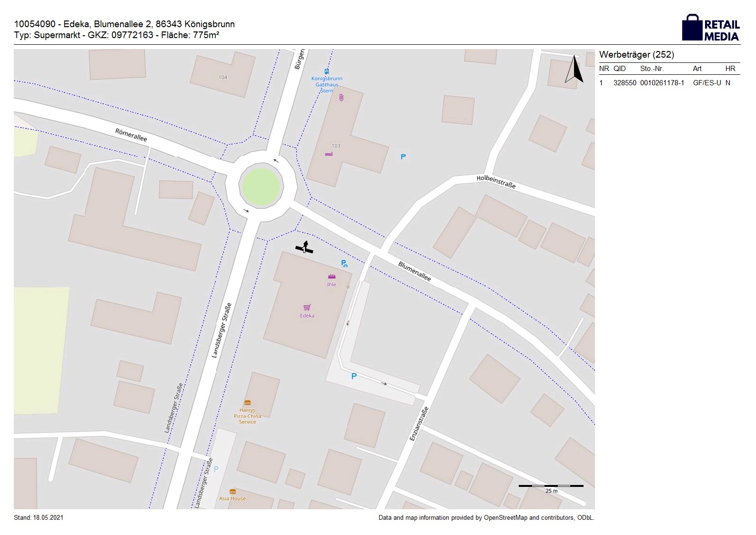The height and width of the screenshot is (535, 756).
Task: Click the Retail Media logo
Action: tap(710, 28)
